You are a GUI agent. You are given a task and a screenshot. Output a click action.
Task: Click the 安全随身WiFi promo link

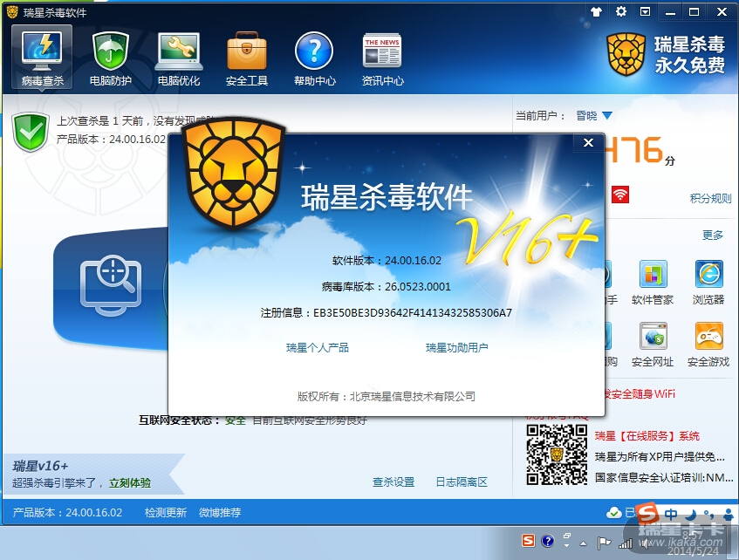pos(640,394)
